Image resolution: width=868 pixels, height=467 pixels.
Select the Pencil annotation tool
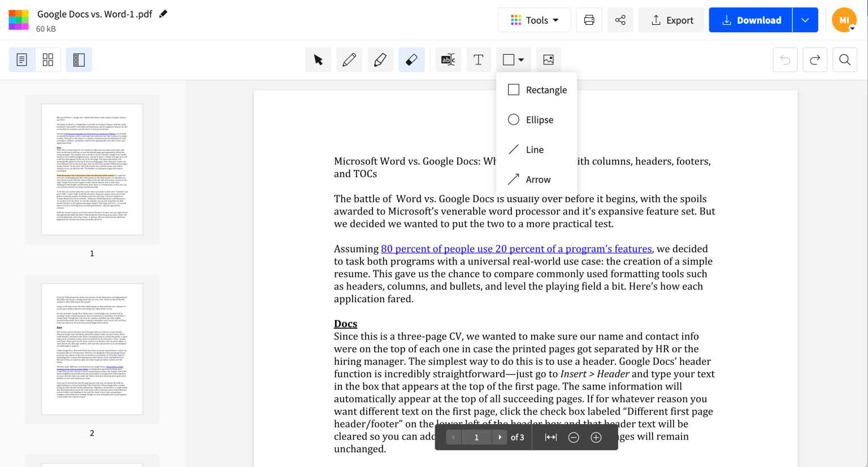pyautogui.click(x=349, y=59)
